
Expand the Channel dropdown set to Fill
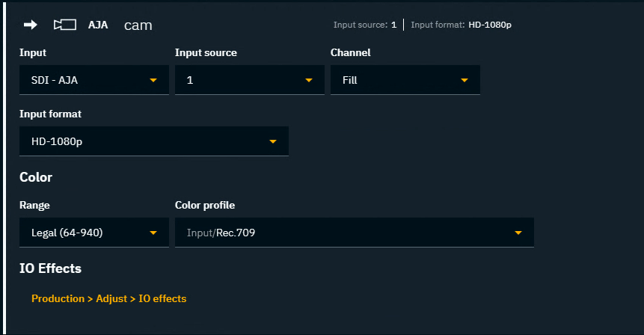click(x=397, y=80)
